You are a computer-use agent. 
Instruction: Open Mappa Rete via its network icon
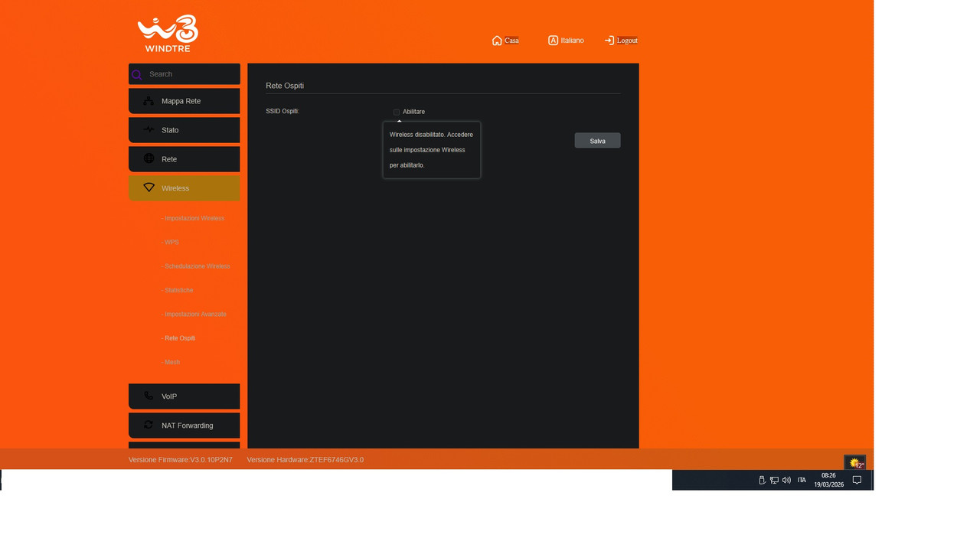pyautogui.click(x=149, y=101)
